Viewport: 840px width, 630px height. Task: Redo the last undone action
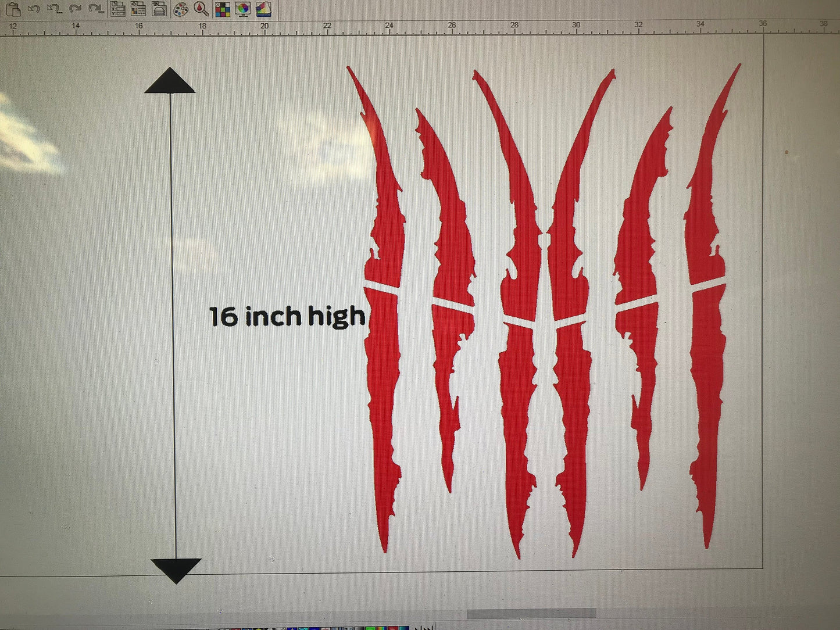pyautogui.click(x=75, y=9)
